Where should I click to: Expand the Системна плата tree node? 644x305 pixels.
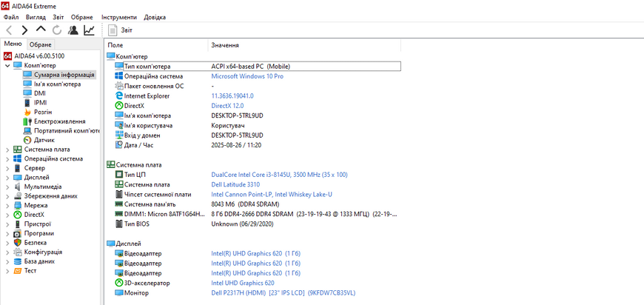pyautogui.click(x=7, y=150)
